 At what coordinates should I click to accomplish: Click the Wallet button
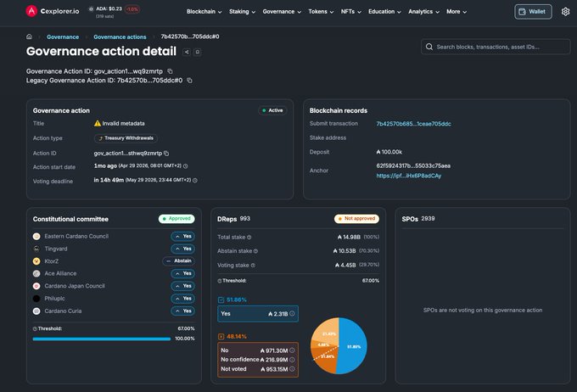click(x=533, y=12)
